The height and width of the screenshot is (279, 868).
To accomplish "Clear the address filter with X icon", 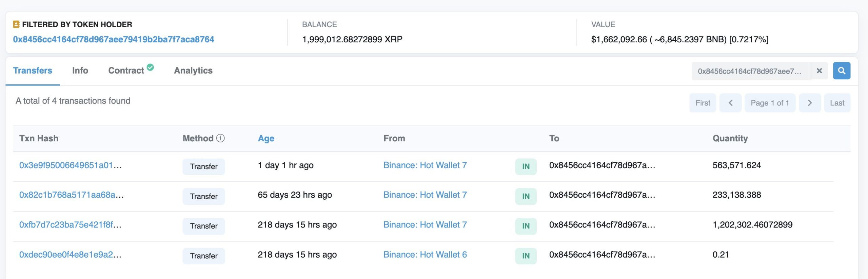I will 819,71.
